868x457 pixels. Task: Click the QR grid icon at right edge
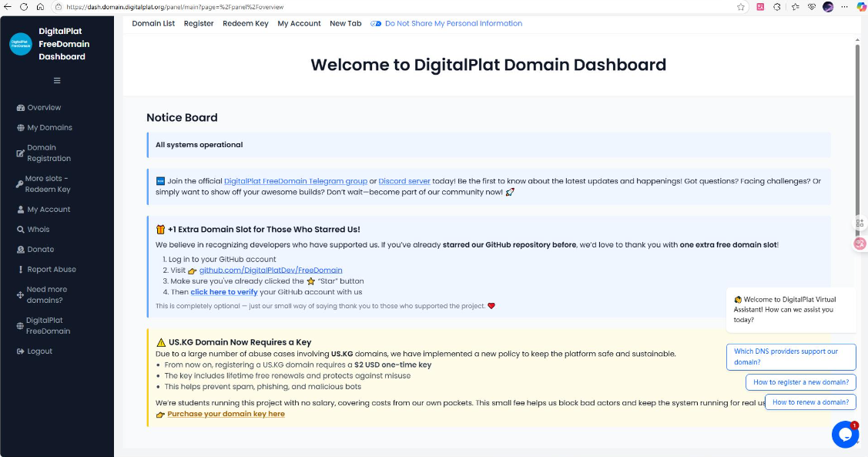(860, 223)
